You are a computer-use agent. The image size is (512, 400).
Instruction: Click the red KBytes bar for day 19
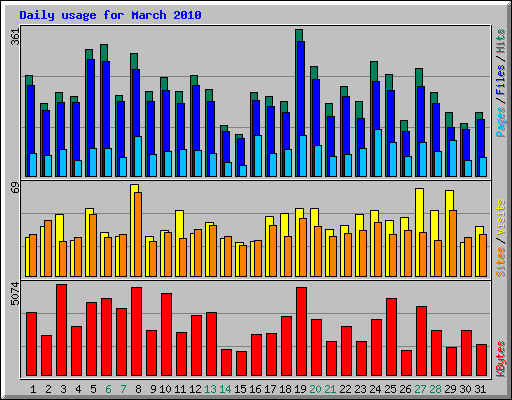[x=302, y=332]
